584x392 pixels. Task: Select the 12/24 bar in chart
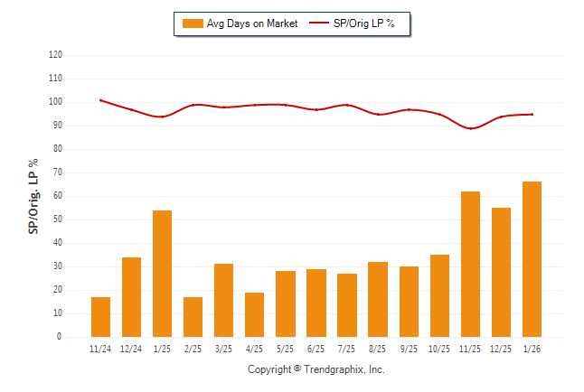pos(132,297)
